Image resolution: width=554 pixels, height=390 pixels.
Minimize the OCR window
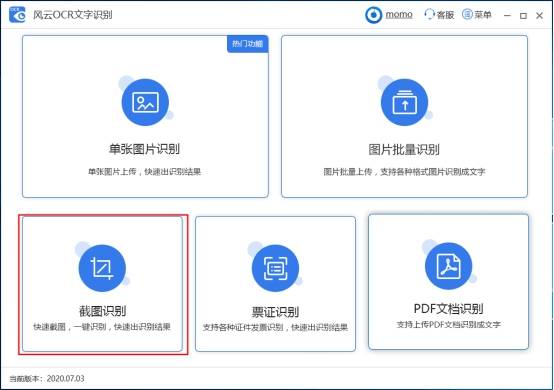coord(507,16)
